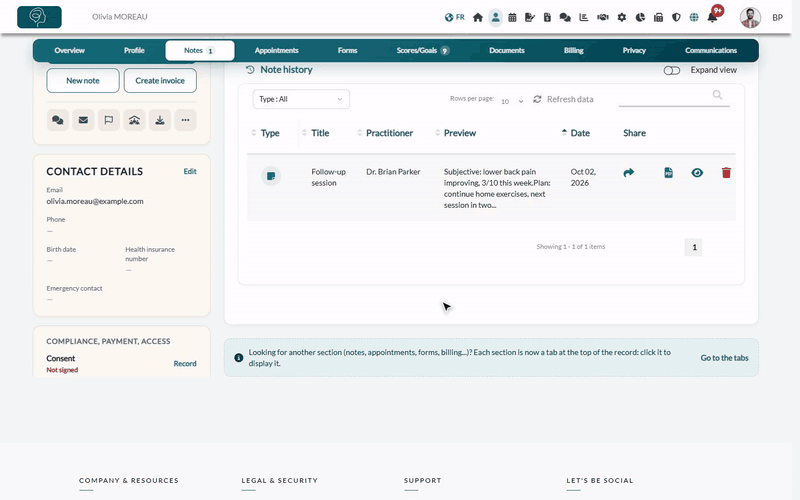The width and height of the screenshot is (800, 500).
Task: Click the brain logo in the header
Action: [39, 17]
